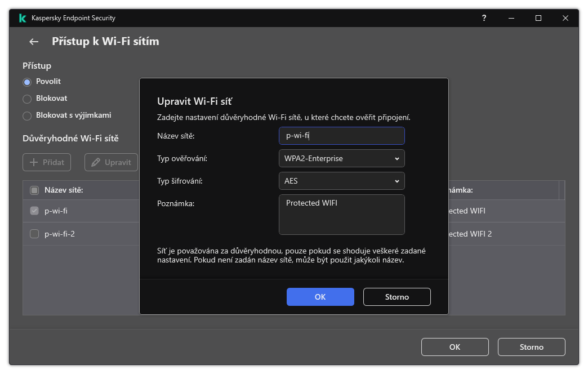Image resolution: width=588 pixels, height=374 pixels.
Task: Open help via the question mark icon
Action: tap(484, 18)
